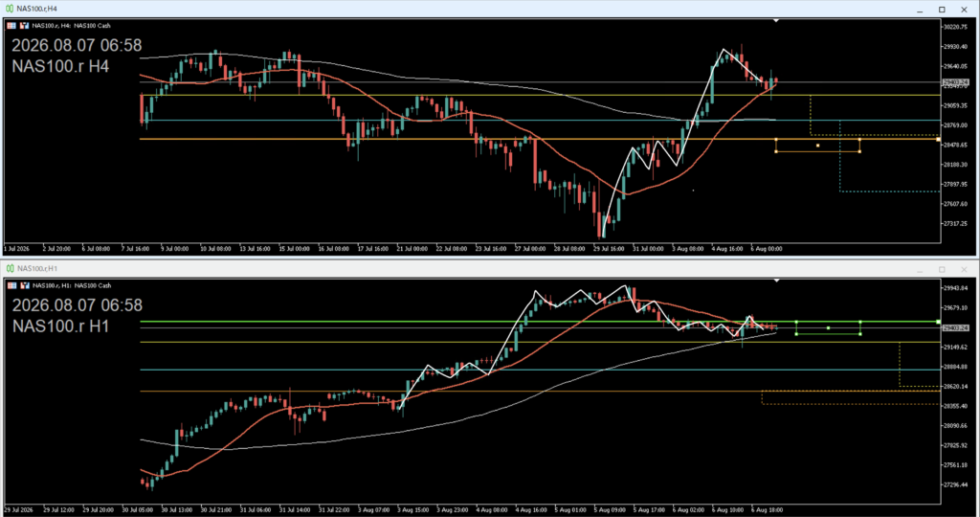Grab the green rectangle's bottom-right handle in H1
The height and width of the screenshot is (517, 980).
click(x=860, y=334)
